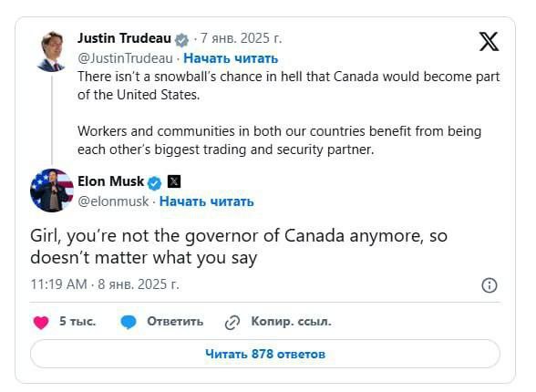Viewport: 536px width, 392px height.
Task: Like the tweet with the heart icon
Action: coord(41,322)
